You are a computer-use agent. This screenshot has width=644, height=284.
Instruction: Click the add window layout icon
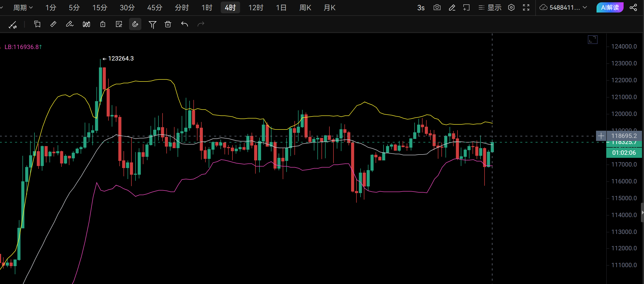466,8
